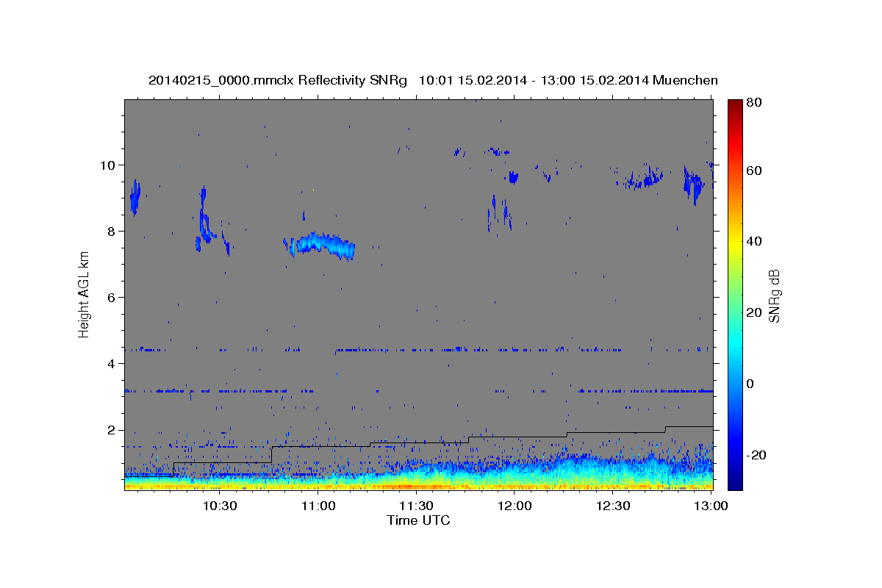
Task: Click the 'Muenchen' location text in the title
Action: tap(684, 80)
